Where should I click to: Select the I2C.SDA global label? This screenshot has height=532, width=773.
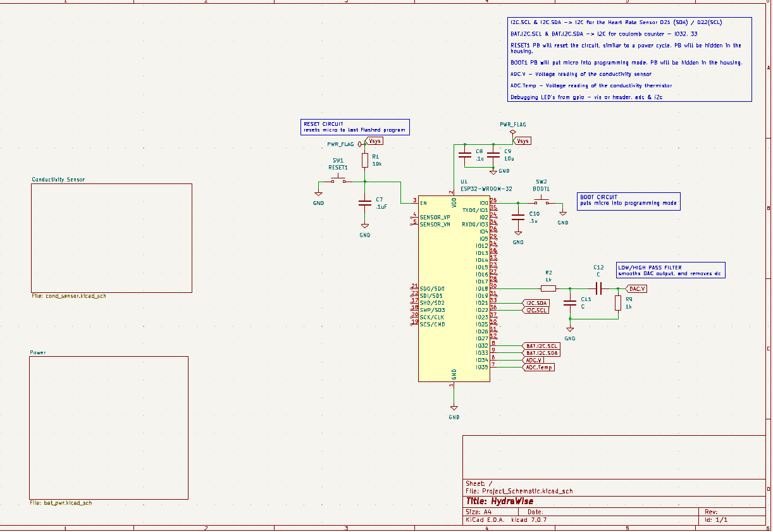pyautogui.click(x=535, y=303)
